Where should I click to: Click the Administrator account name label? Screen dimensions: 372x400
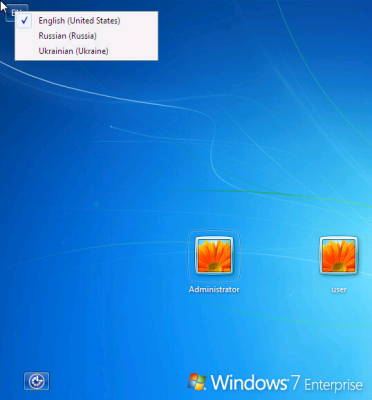click(x=214, y=289)
